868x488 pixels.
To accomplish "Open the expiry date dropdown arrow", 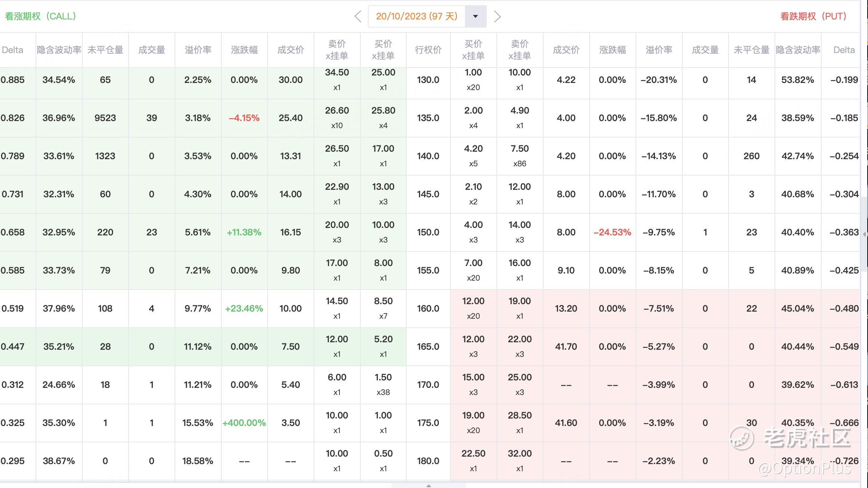I will click(475, 16).
